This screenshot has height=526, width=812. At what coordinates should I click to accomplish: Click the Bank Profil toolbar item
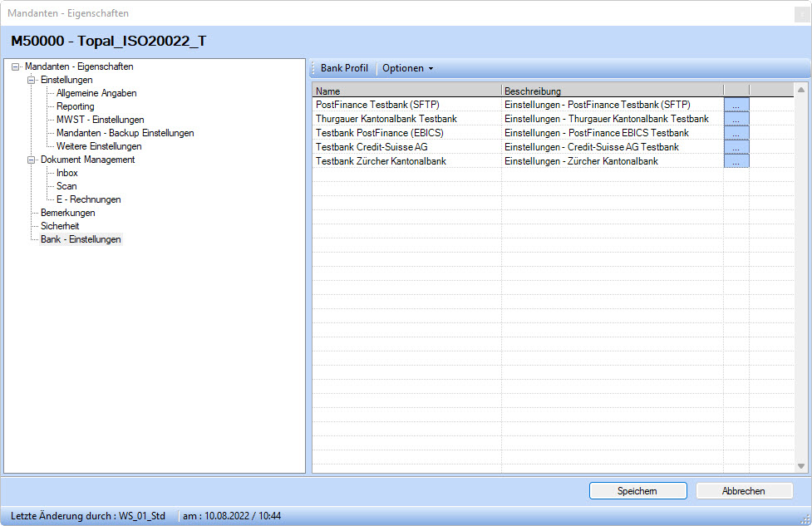344,68
